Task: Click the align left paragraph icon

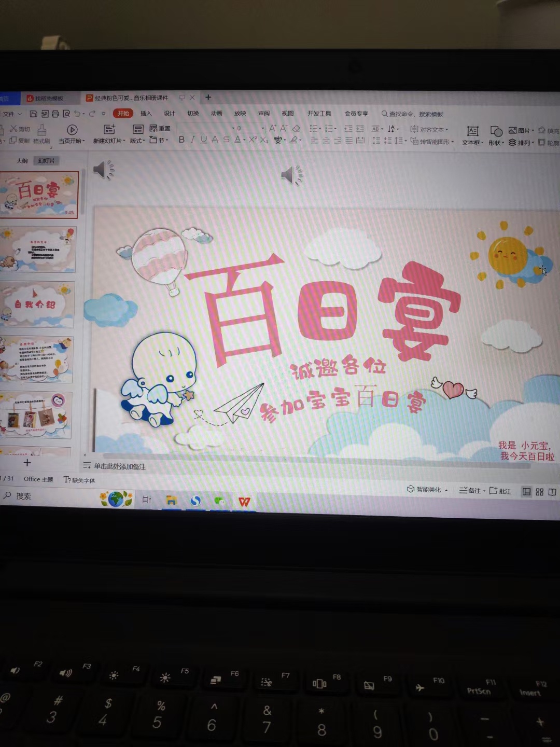Action: pyautogui.click(x=314, y=141)
